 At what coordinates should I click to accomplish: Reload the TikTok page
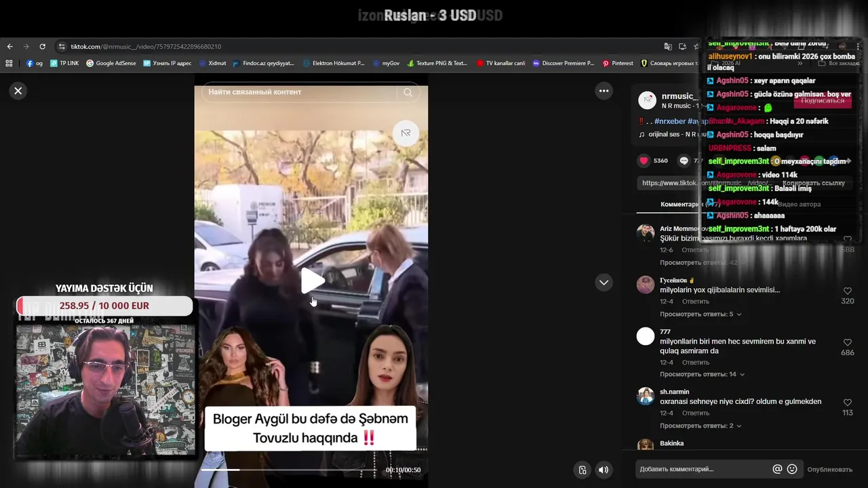pyautogui.click(x=42, y=47)
